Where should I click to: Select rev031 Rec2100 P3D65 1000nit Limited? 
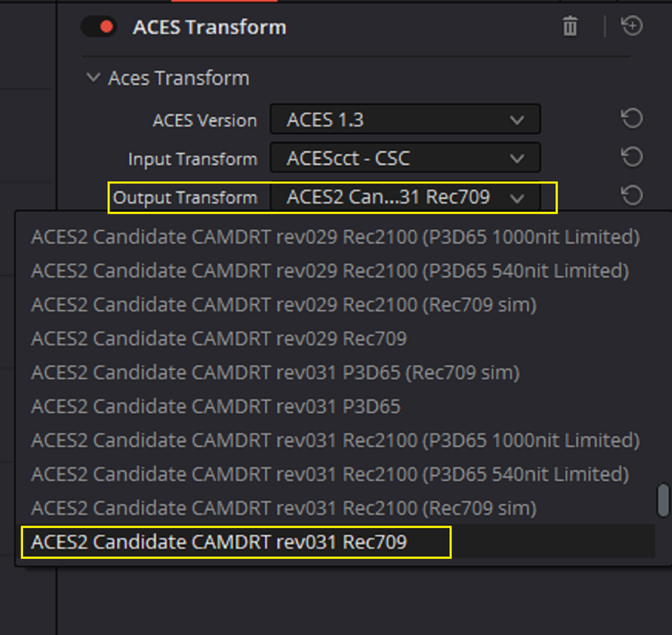click(335, 440)
